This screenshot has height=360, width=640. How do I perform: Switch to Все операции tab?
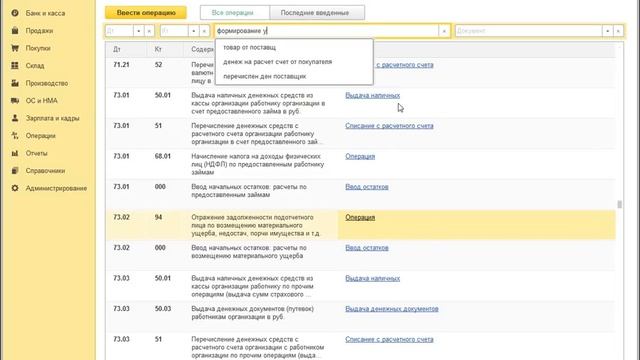(x=234, y=13)
